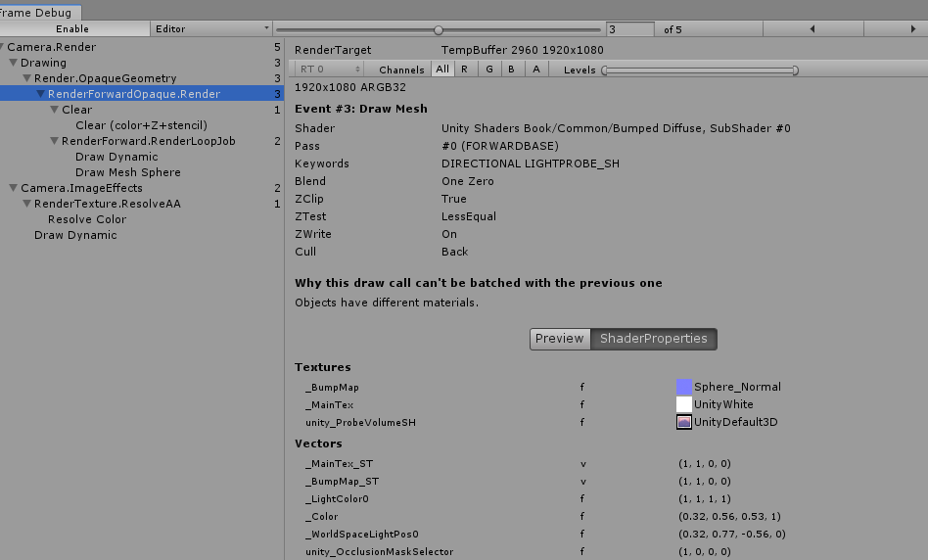The height and width of the screenshot is (560, 928).
Task: Show only the R channel
Action: coord(465,70)
